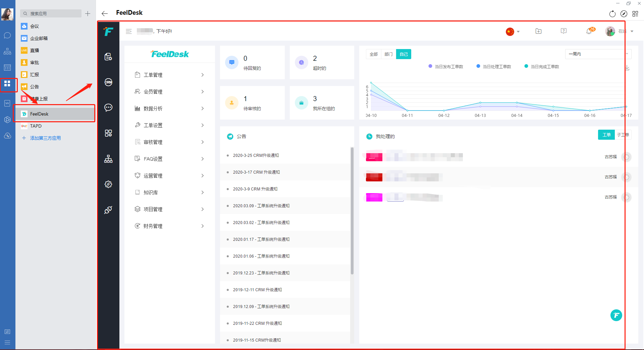Expand 项目管理 menu
The height and width of the screenshot is (350, 644).
click(x=169, y=209)
